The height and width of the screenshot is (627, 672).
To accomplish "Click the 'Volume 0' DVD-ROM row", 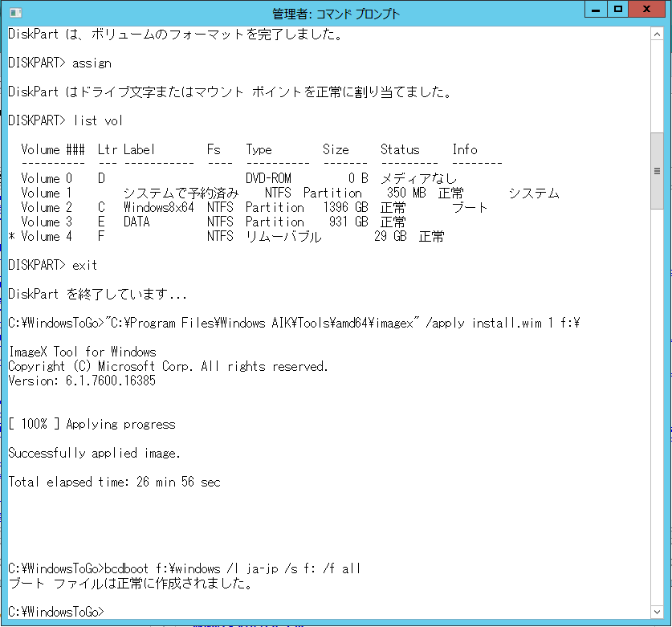I will (x=239, y=178).
